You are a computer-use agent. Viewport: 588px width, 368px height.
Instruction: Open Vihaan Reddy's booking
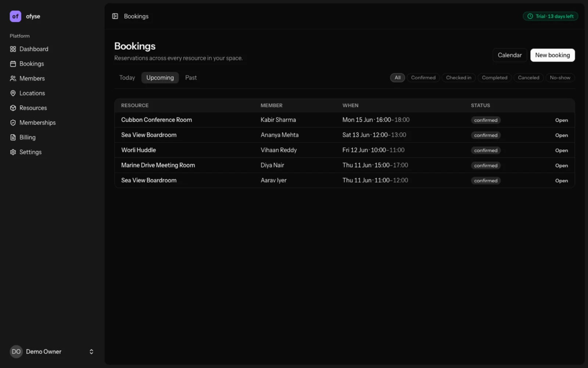pos(561,151)
